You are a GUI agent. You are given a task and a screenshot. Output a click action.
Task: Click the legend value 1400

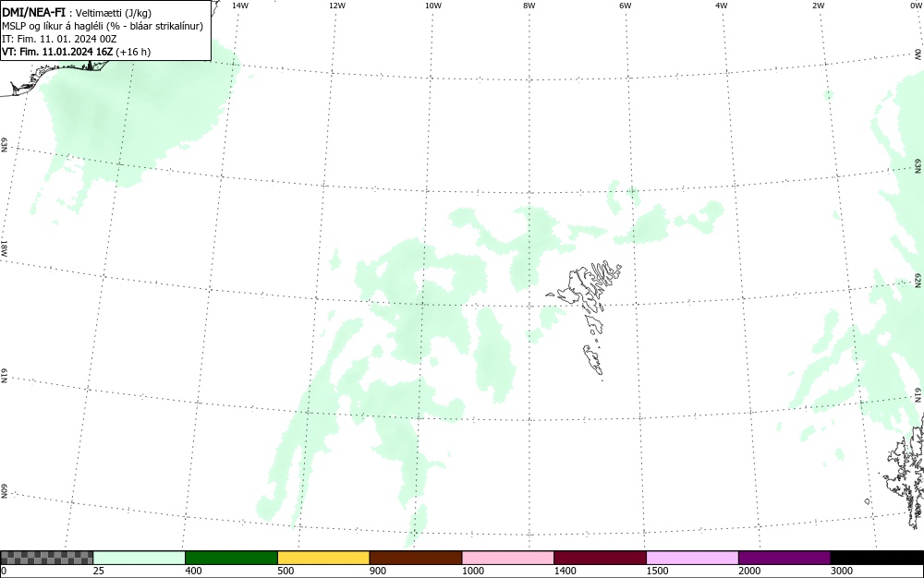click(565, 571)
